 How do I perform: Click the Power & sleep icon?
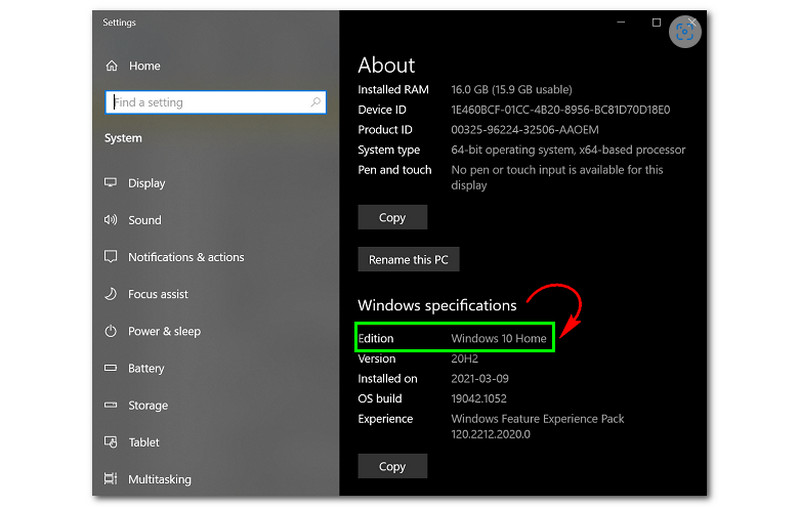click(x=111, y=331)
